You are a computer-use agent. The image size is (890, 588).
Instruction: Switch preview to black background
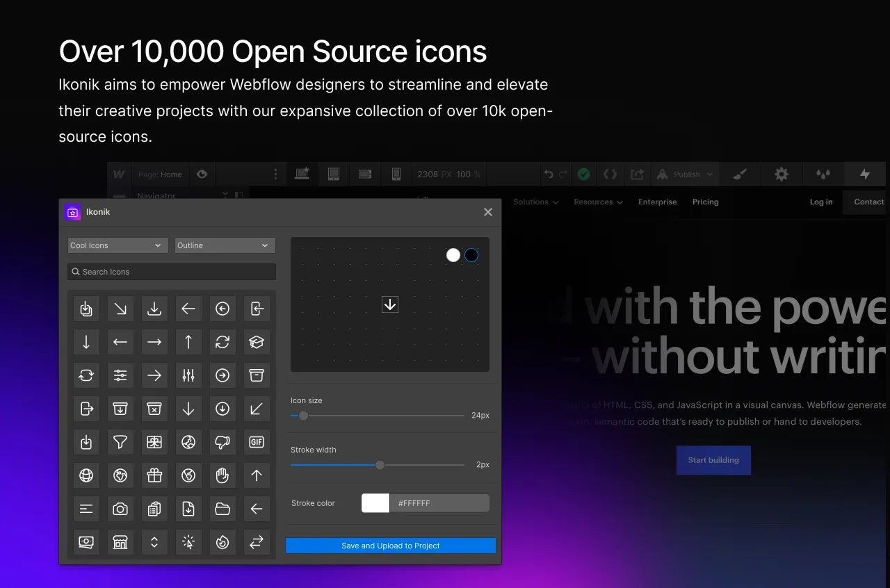(471, 255)
